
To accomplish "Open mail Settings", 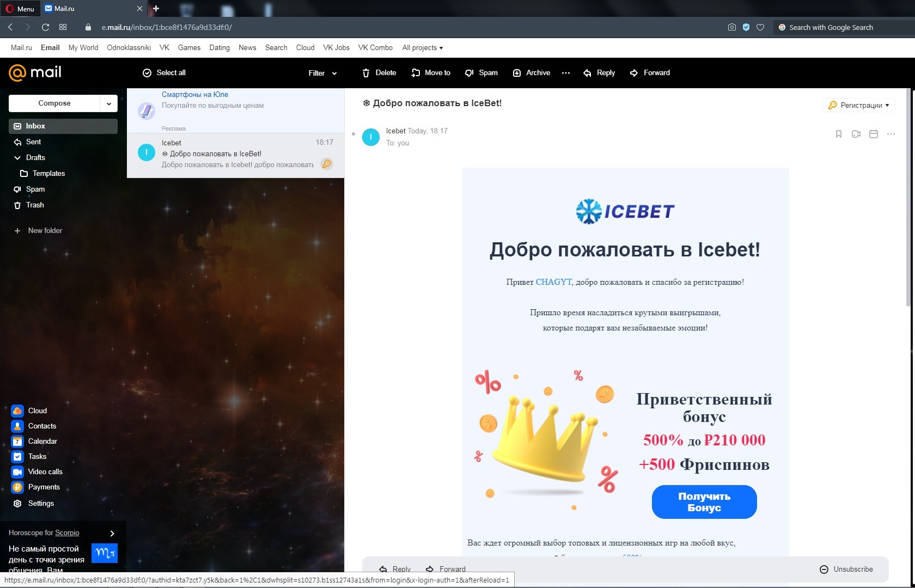I will click(33, 504).
